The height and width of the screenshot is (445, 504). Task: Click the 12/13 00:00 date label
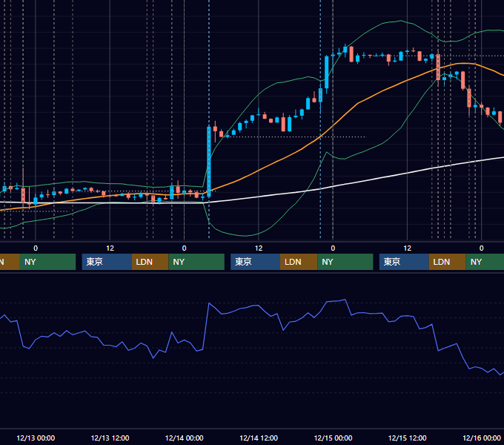(36, 438)
